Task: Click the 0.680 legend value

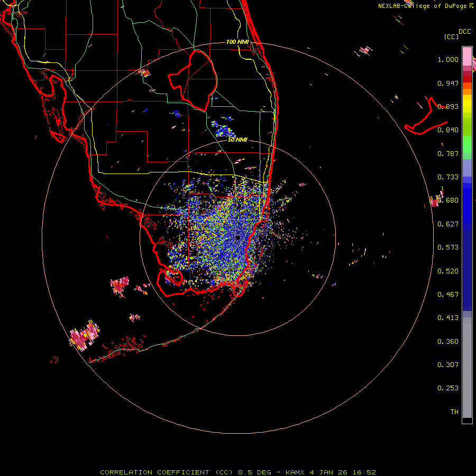Action: [448, 200]
